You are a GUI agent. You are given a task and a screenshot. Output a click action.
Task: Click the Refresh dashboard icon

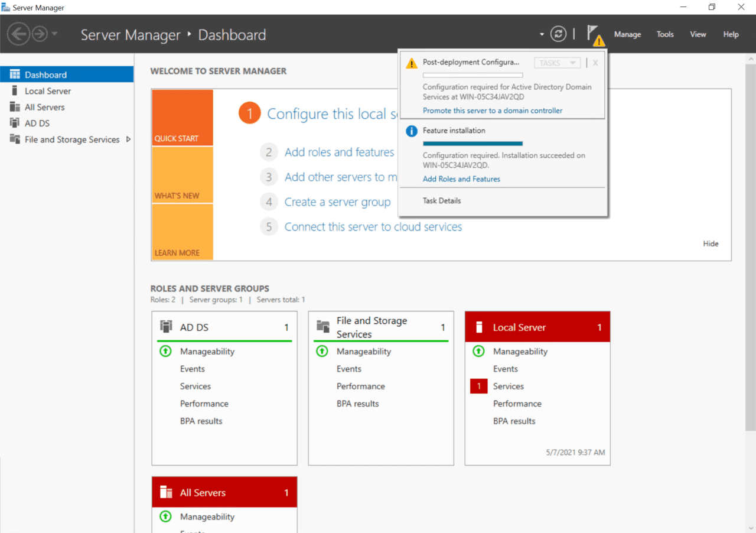(x=558, y=34)
